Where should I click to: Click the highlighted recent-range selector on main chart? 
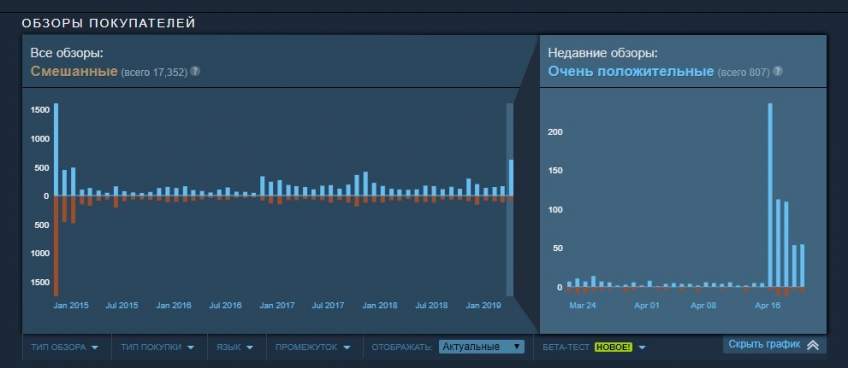click(509, 199)
